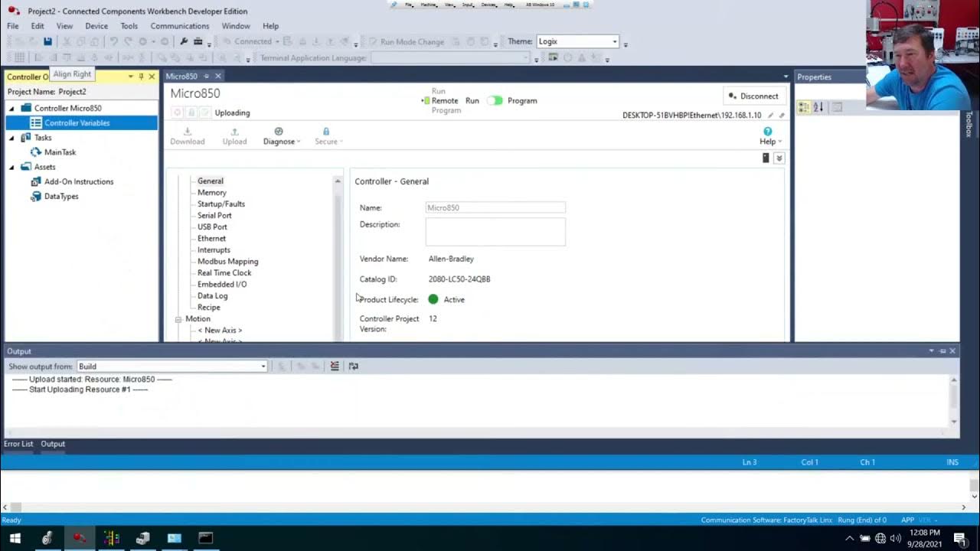Screen dimensions: 980x551
Task: Switch to the Error List tab
Action: pyautogui.click(x=18, y=444)
